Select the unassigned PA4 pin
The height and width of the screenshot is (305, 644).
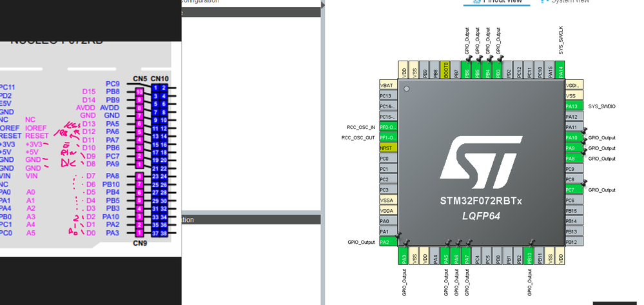click(435, 255)
